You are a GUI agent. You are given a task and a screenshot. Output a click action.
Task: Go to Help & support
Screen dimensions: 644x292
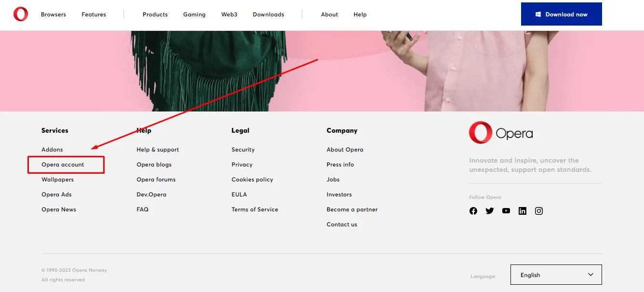[x=158, y=149]
